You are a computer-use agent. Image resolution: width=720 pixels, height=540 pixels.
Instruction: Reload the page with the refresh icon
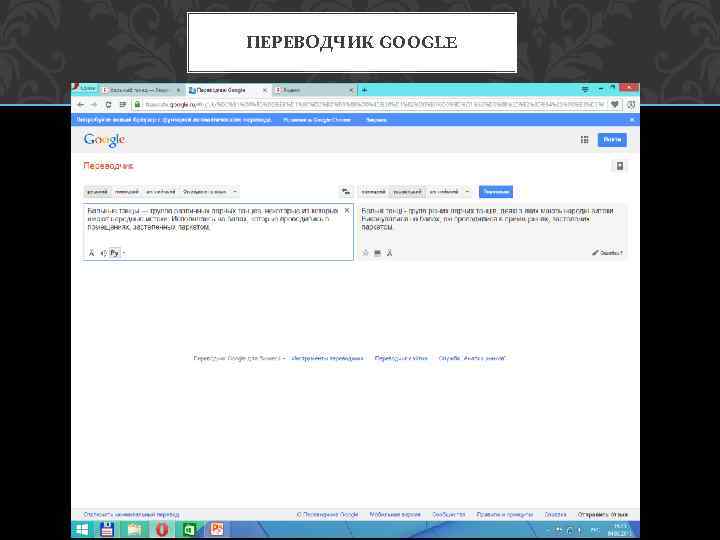(x=108, y=105)
